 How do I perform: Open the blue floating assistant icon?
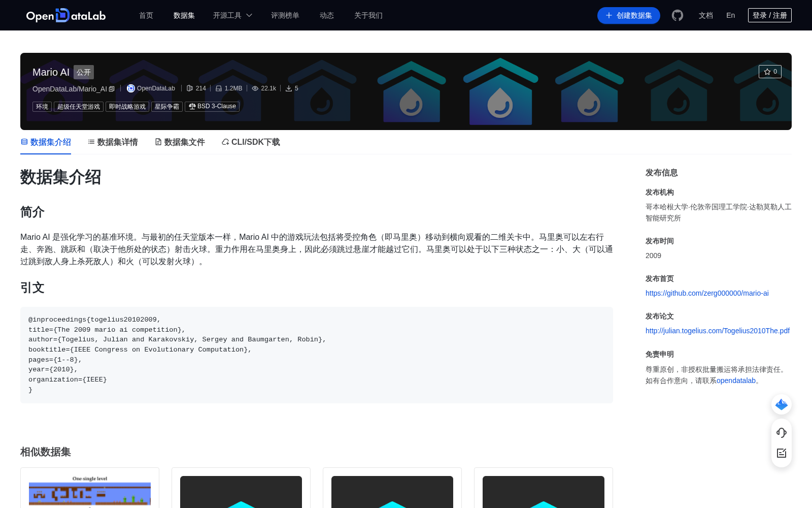coord(782,404)
